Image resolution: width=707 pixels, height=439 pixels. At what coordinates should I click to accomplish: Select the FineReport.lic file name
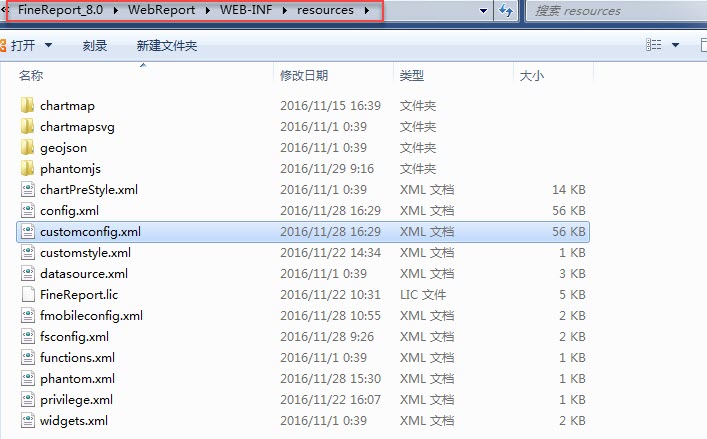(x=79, y=294)
